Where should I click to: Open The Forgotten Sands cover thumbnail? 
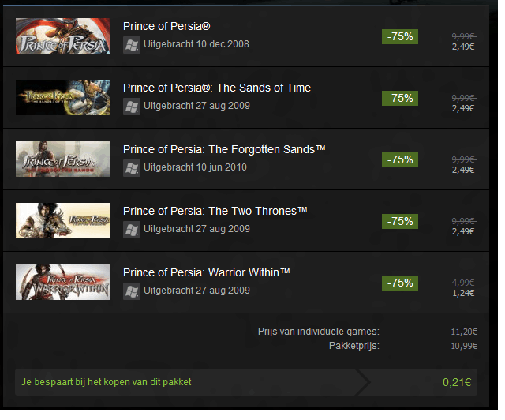63,159
